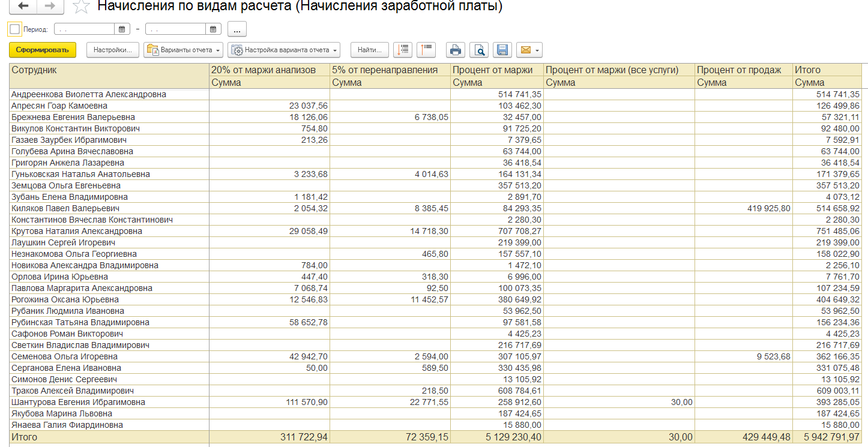Expand all report groups icon

(x=403, y=50)
